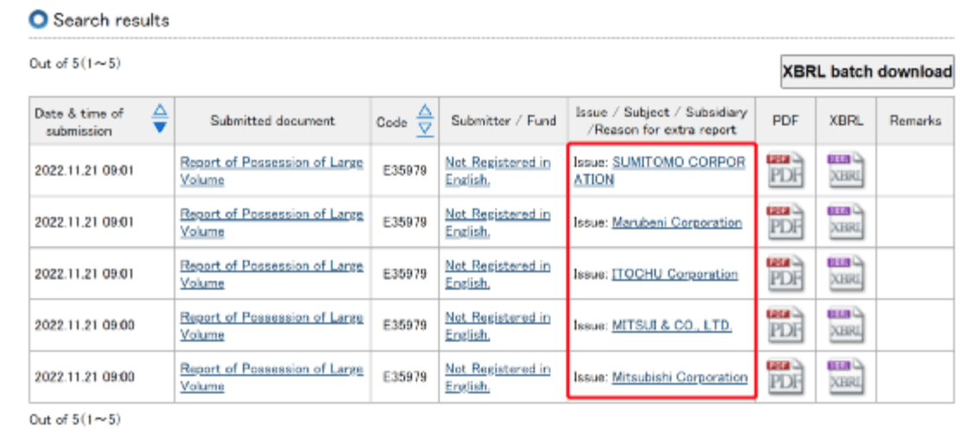The width and height of the screenshot is (980, 434).
Task: Open PDF for Marubeni Corporation report
Action: coord(785,222)
